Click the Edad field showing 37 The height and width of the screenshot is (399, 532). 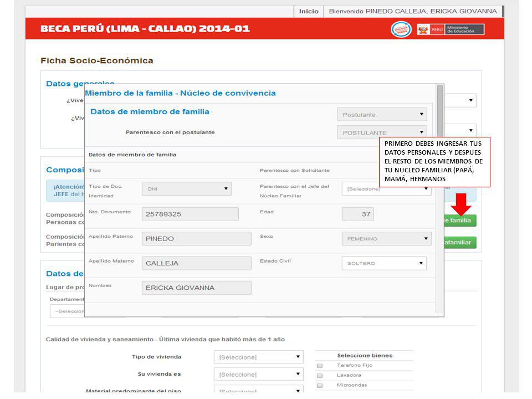(358, 214)
